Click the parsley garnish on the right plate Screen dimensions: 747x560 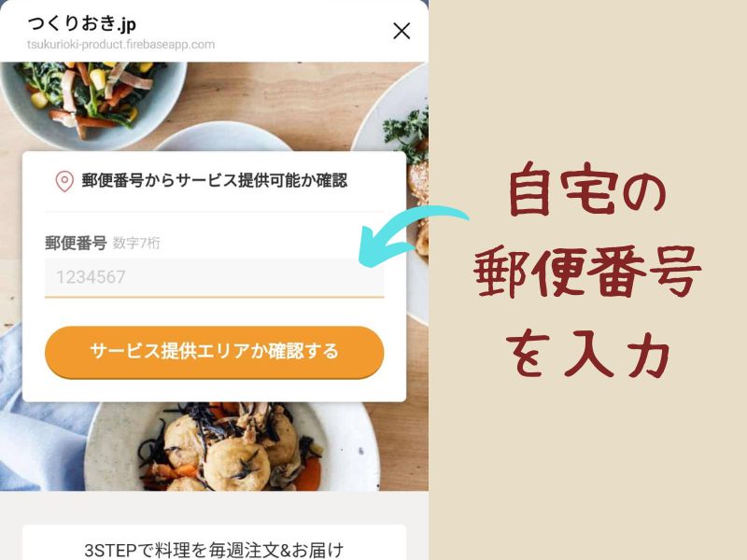(x=407, y=130)
